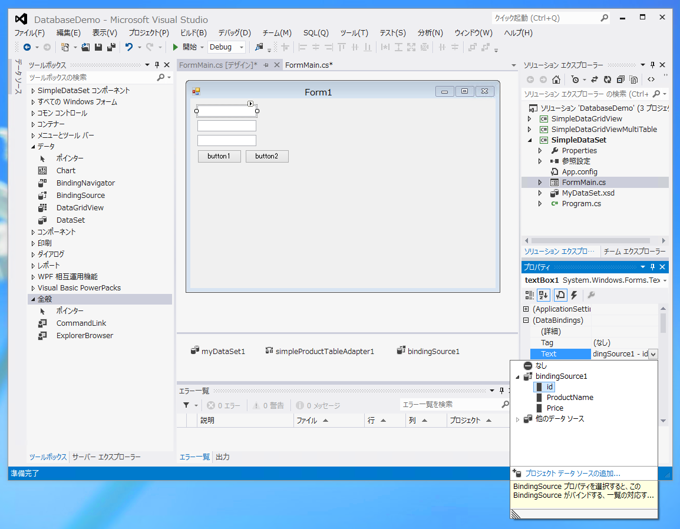The height and width of the screenshot is (529, 680).
Task: Expand the FormMain.cs node
Action: pyautogui.click(x=540, y=183)
